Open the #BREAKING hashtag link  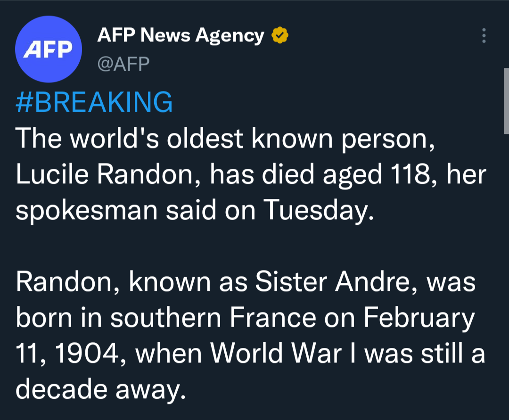(94, 102)
